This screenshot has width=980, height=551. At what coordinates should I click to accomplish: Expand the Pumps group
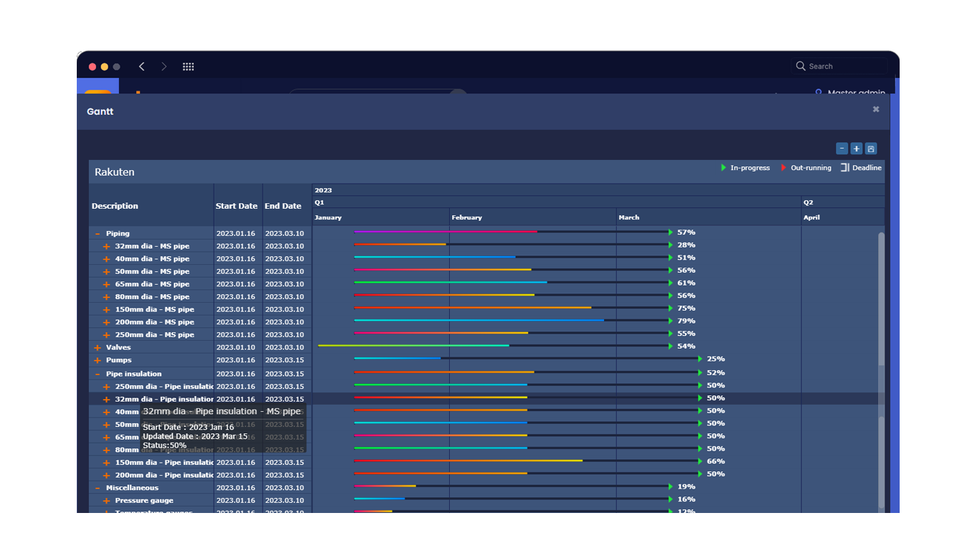click(x=98, y=360)
